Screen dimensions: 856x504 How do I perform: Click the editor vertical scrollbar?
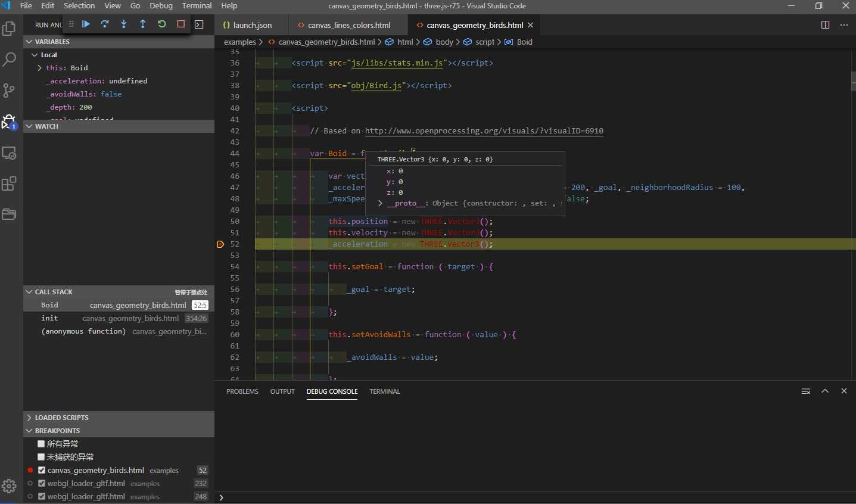click(853, 81)
